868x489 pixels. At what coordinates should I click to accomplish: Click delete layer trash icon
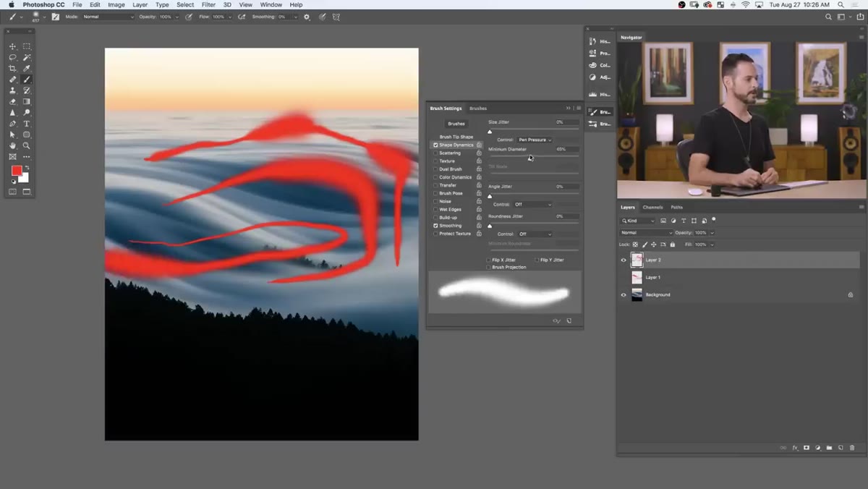[852, 448]
